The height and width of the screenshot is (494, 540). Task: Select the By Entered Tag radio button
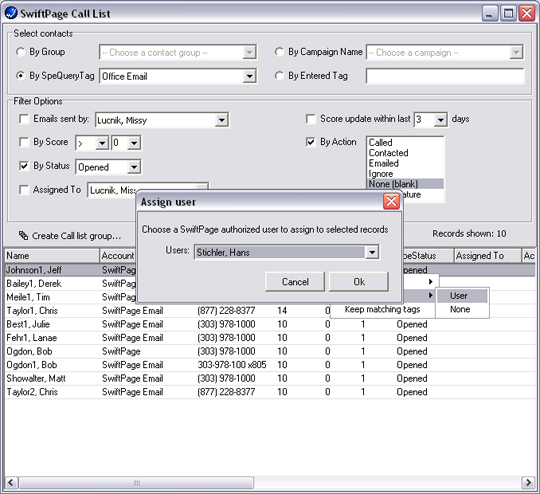(x=279, y=76)
